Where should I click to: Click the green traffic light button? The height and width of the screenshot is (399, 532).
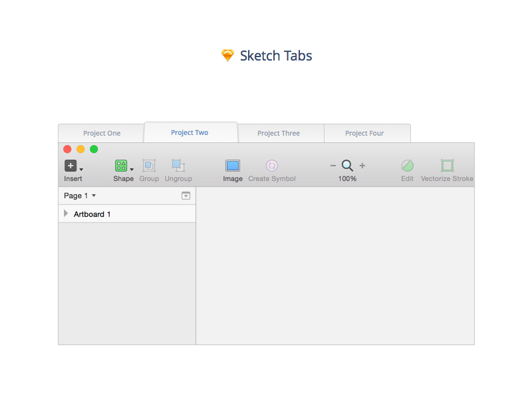click(x=94, y=150)
